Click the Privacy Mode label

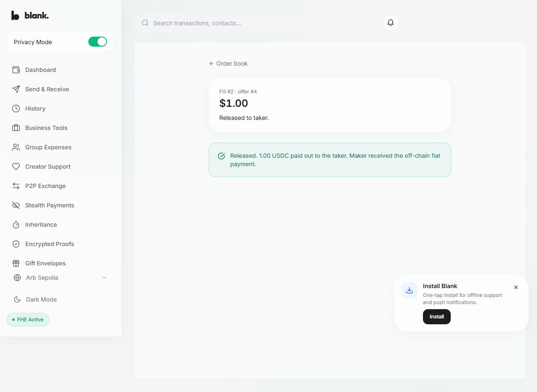[33, 42]
